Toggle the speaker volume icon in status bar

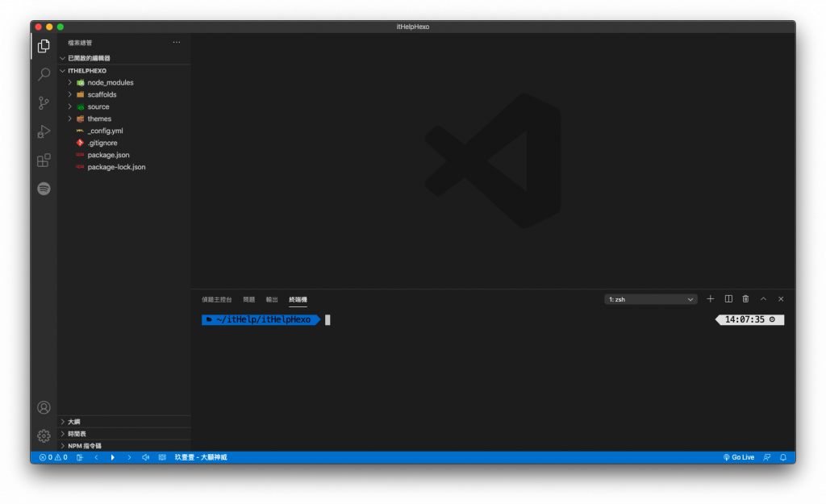click(145, 457)
